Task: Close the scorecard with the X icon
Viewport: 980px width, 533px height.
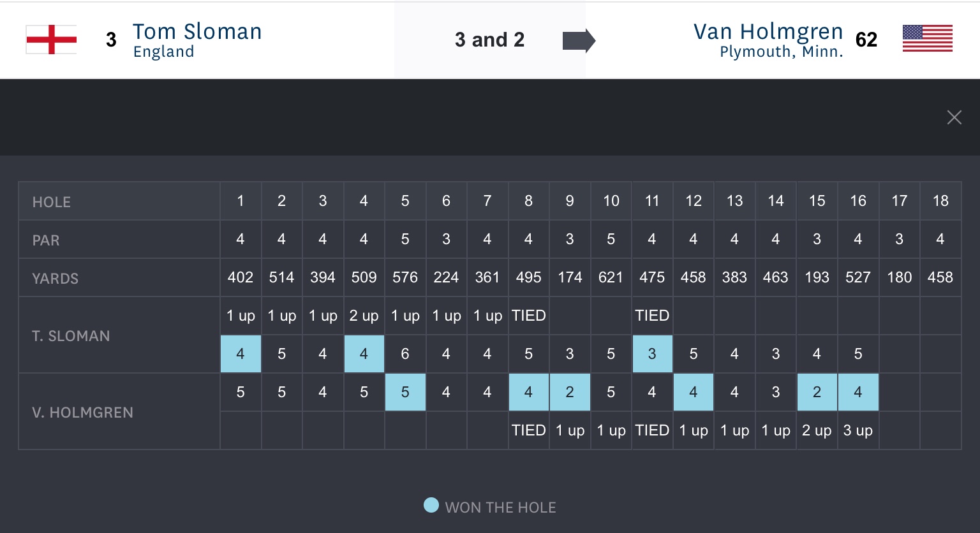Action: 954,117
